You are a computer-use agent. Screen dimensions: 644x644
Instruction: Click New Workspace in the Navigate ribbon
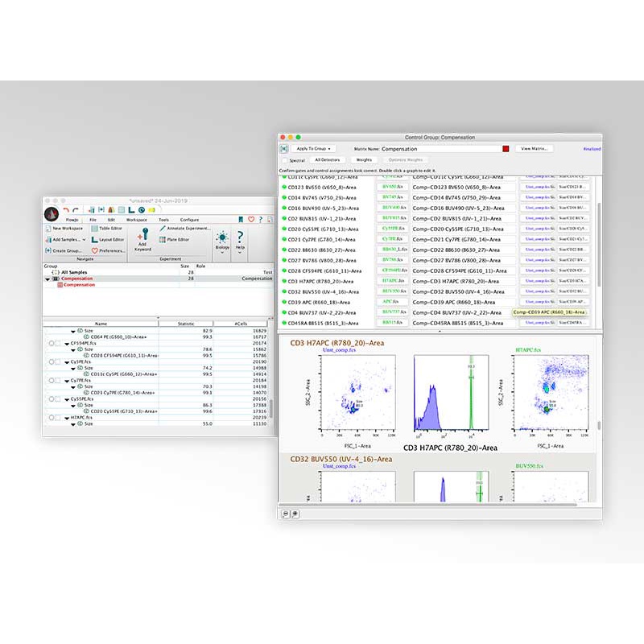click(x=64, y=229)
